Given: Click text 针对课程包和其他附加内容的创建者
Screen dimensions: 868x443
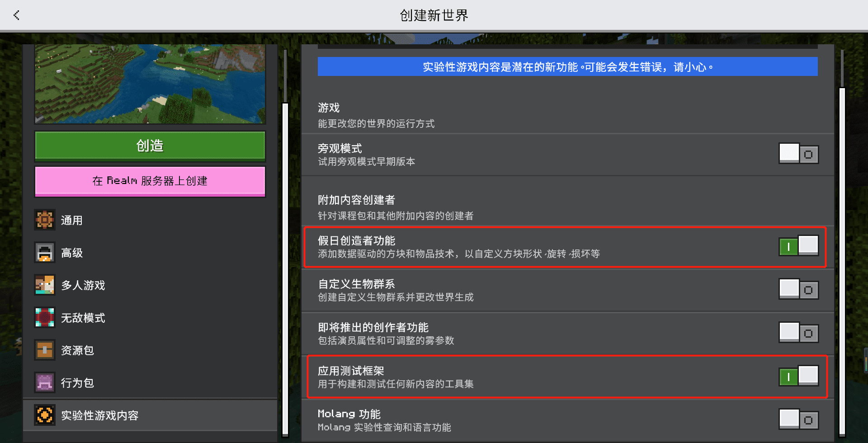Looking at the screenshot, I should [396, 216].
